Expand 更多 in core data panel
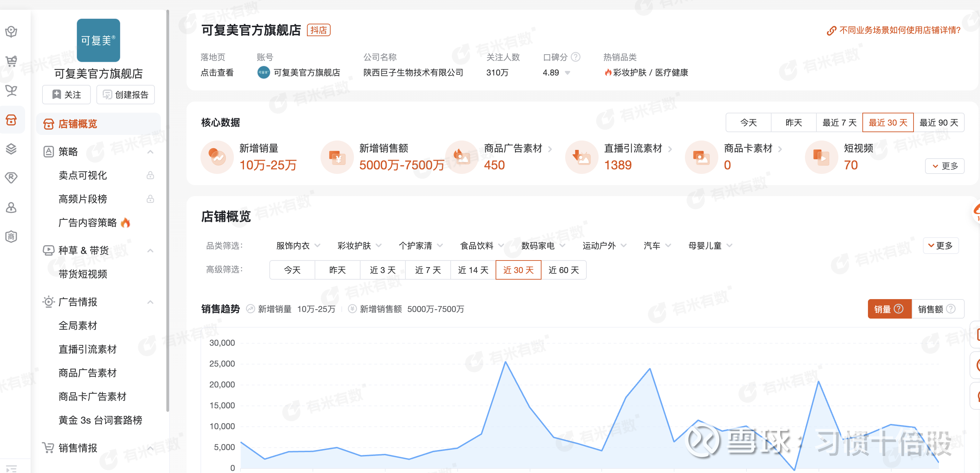Screen dimensions: 980x473 point(945,166)
